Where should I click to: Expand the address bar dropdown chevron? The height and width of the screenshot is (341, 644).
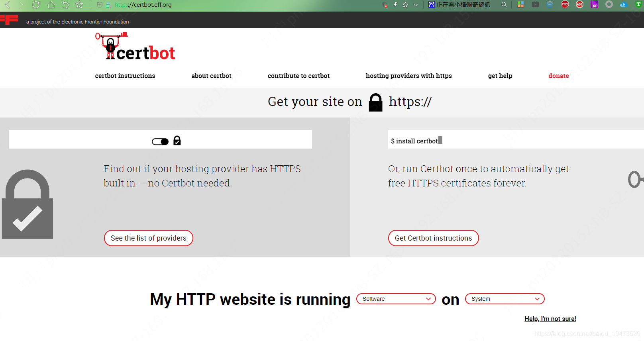[x=416, y=5]
